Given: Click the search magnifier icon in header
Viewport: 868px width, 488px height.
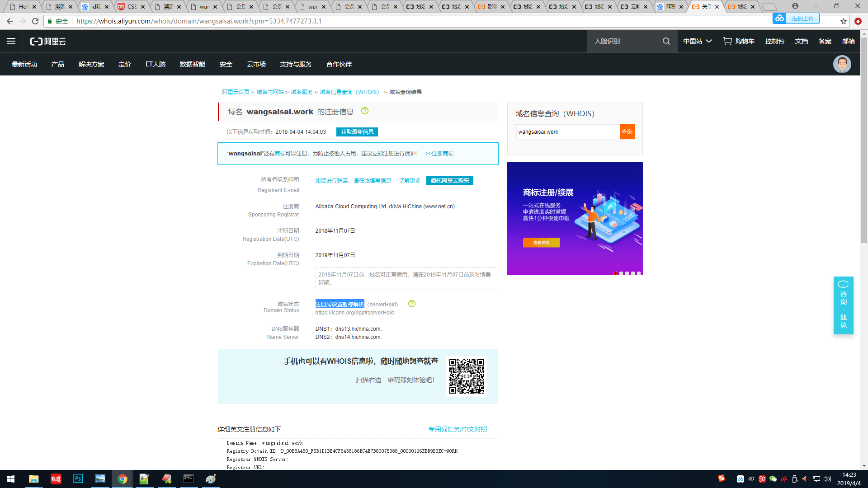Looking at the screenshot, I should tap(666, 41).
